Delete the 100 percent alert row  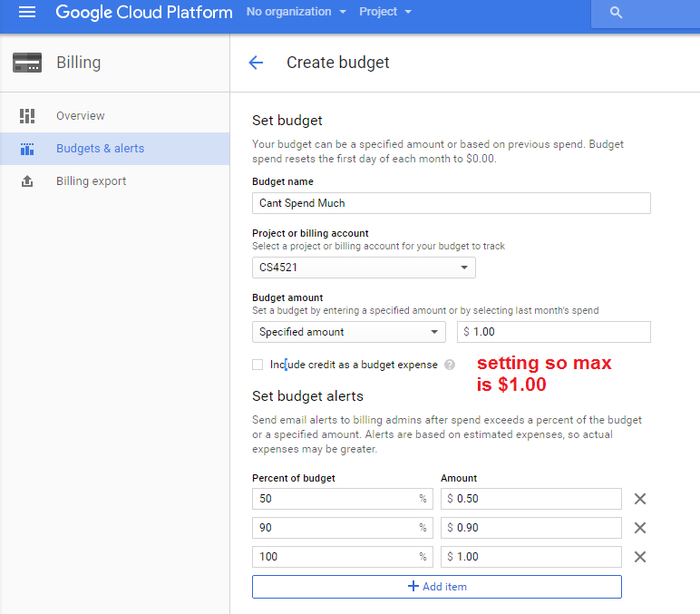pyautogui.click(x=639, y=557)
